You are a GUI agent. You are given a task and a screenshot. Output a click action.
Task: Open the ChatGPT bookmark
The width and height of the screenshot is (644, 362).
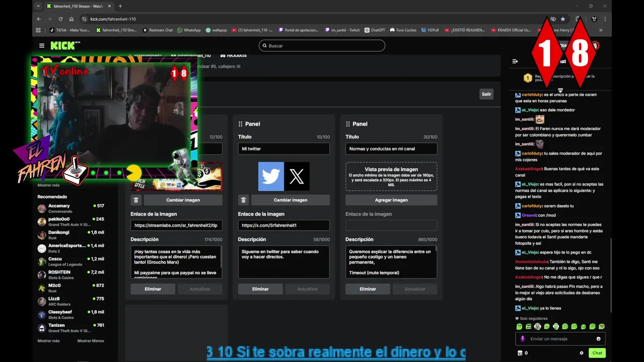point(375,30)
